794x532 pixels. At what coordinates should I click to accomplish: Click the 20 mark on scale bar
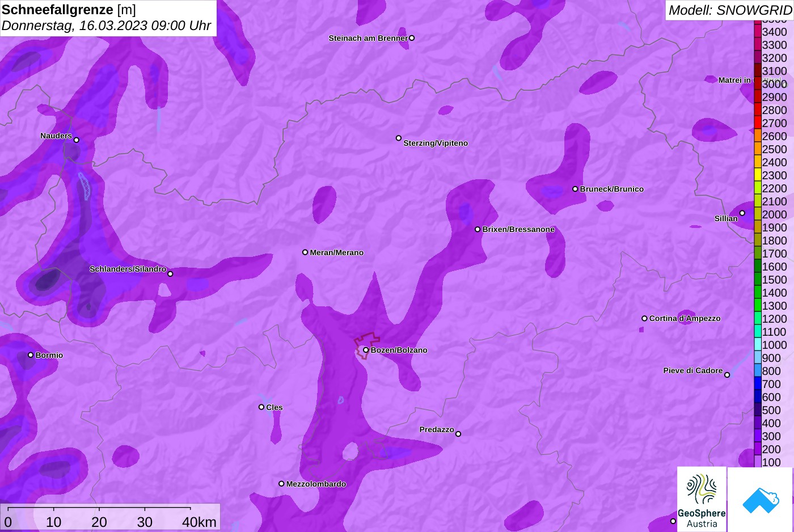pos(99,522)
